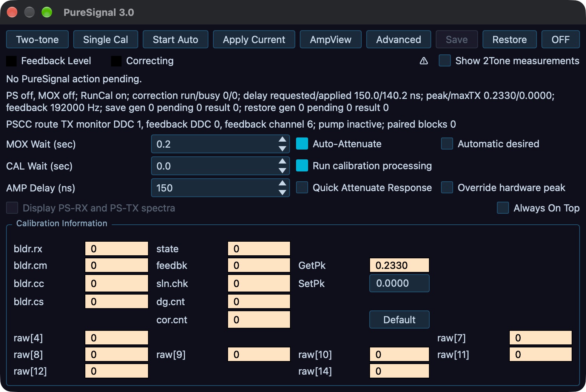The image size is (586, 392).
Task: Run Single Cal
Action: [106, 39]
